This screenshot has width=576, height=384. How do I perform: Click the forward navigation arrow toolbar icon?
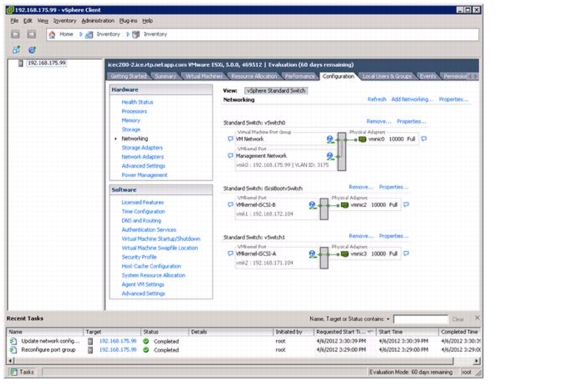pyautogui.click(x=32, y=35)
